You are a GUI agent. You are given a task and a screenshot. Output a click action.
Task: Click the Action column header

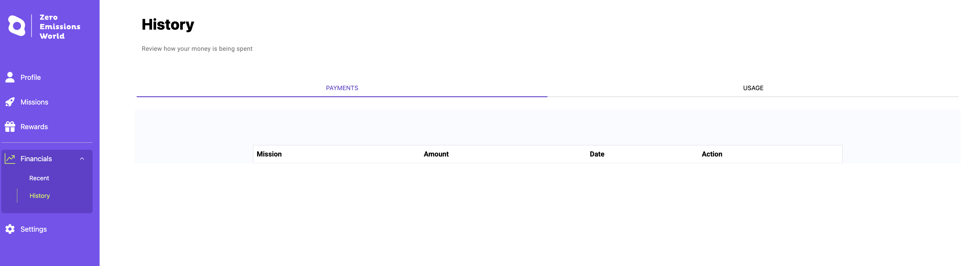pos(711,154)
